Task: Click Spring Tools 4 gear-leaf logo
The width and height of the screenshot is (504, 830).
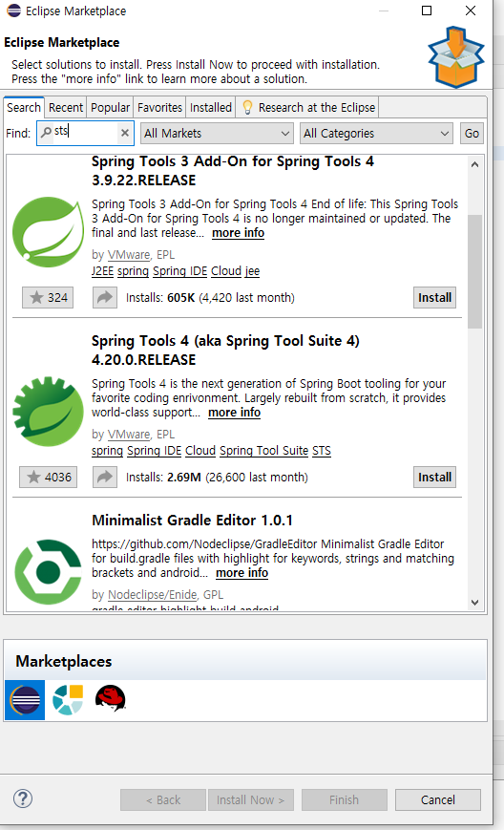Action: click(48, 412)
